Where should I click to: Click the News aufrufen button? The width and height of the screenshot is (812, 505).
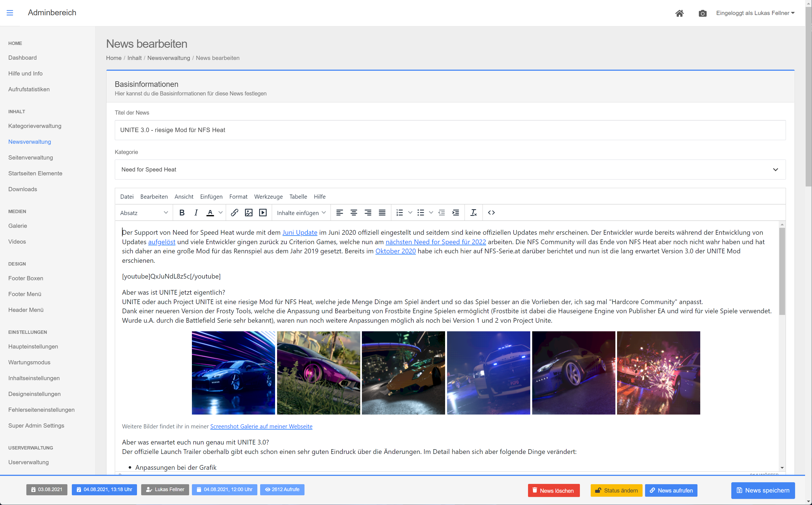[671, 490]
